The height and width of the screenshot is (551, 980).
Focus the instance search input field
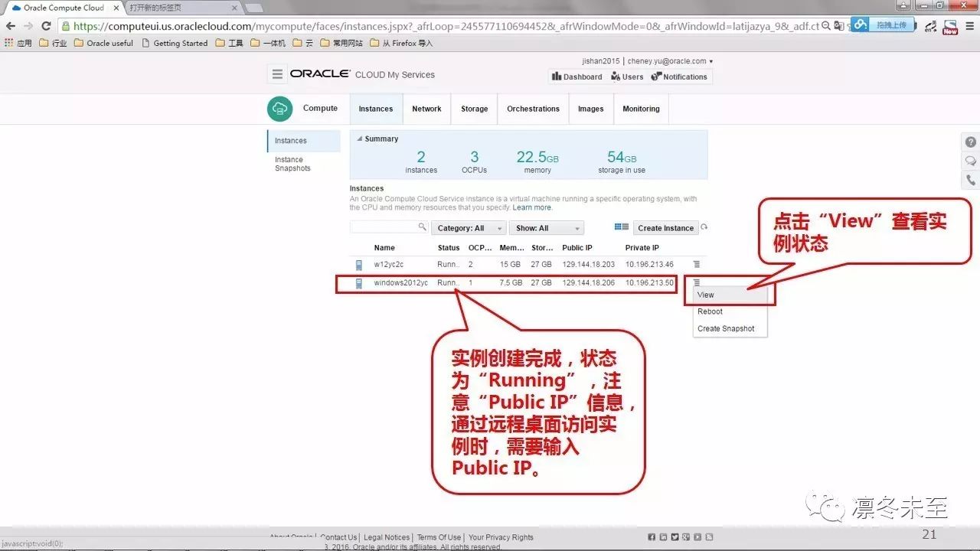coord(384,227)
